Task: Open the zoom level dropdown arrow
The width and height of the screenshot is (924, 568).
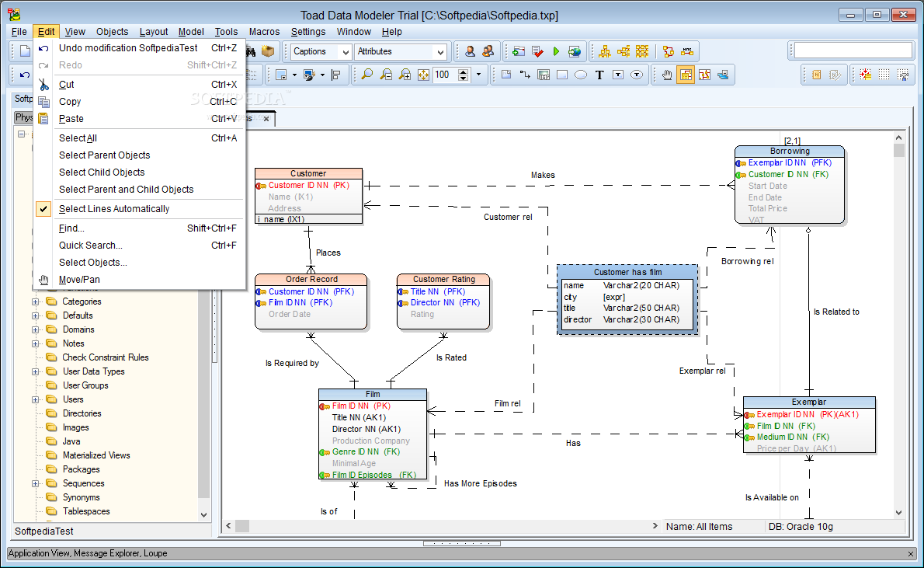Action: pos(478,75)
